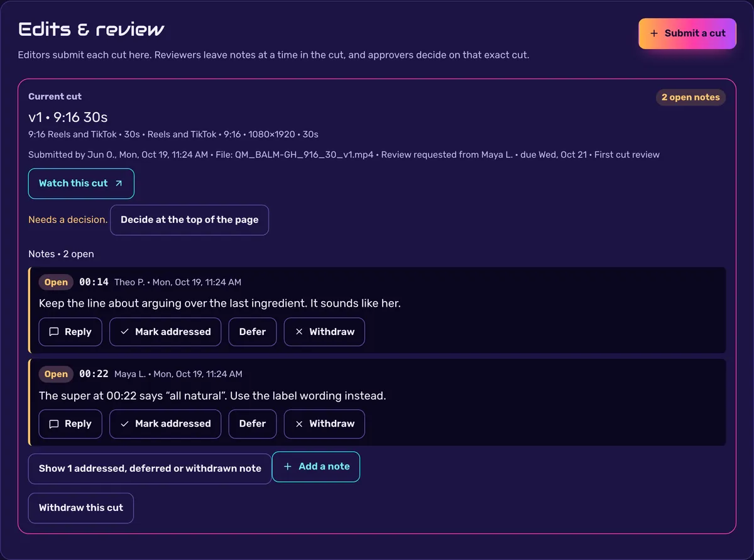
Task: Jump to timestamp 00:22
Action: pos(94,374)
